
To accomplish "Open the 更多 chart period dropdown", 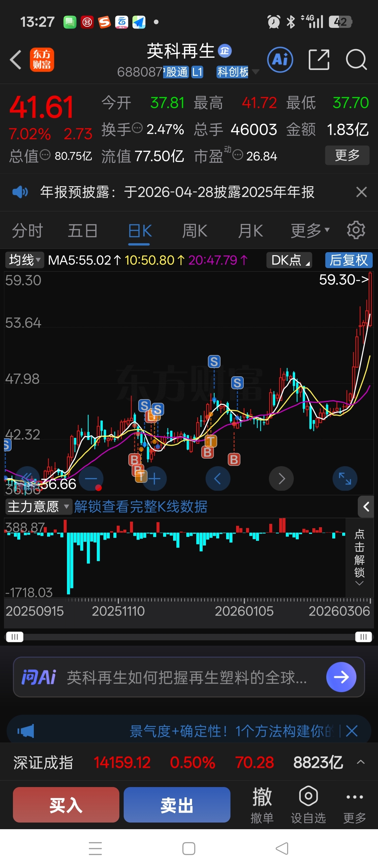I will point(310,231).
